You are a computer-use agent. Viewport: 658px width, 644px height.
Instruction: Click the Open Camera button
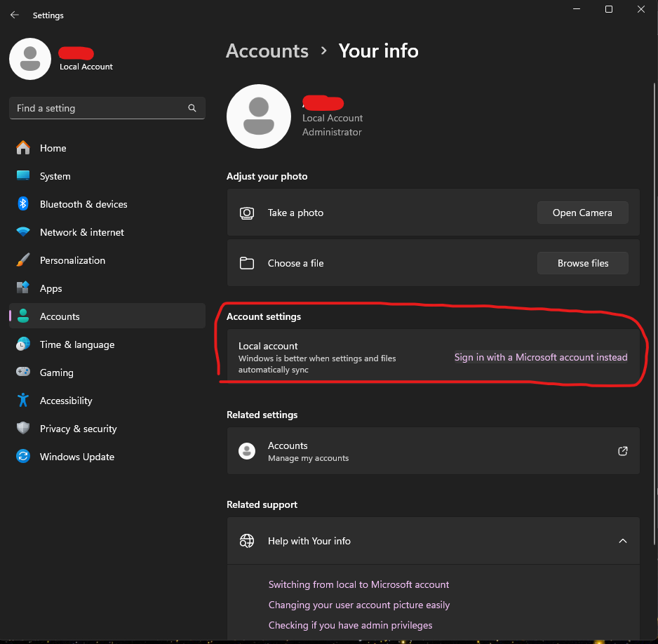[582, 213]
